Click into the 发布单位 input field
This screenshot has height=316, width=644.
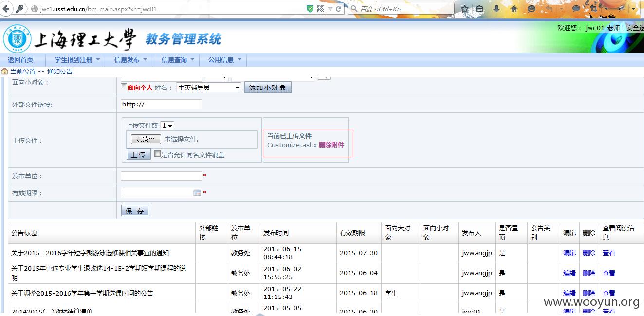coord(161,176)
